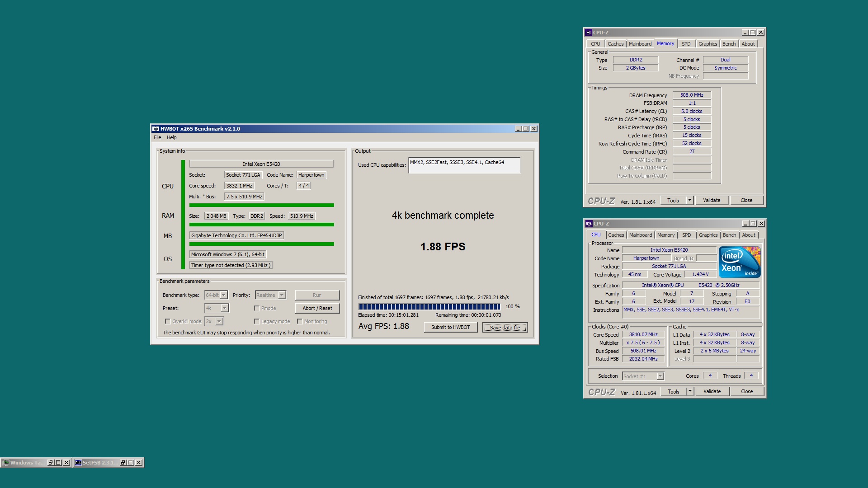Screen dimensions: 868x488
Task: Restore the minimized Windows Task Manager window
Action: 51,463
